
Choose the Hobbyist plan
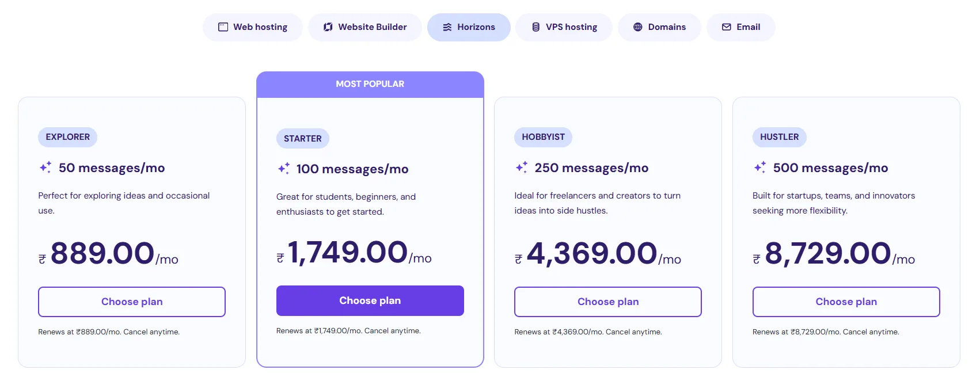coord(608,302)
